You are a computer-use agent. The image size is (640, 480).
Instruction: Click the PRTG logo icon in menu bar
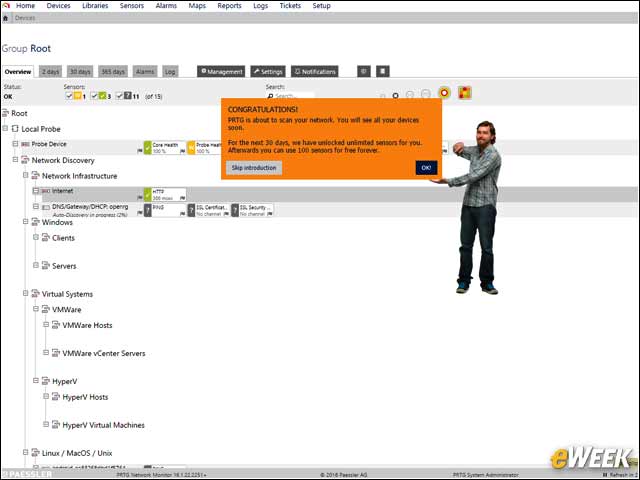coord(5,5)
